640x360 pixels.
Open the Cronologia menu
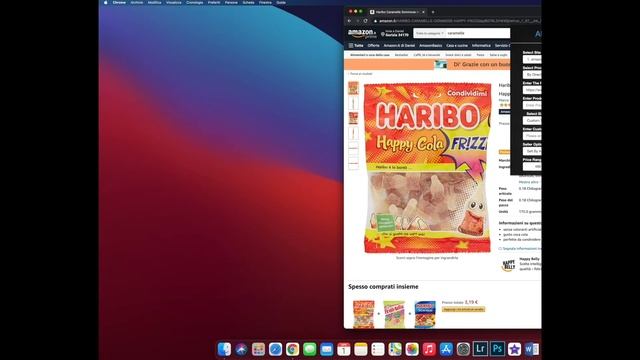click(x=195, y=2)
